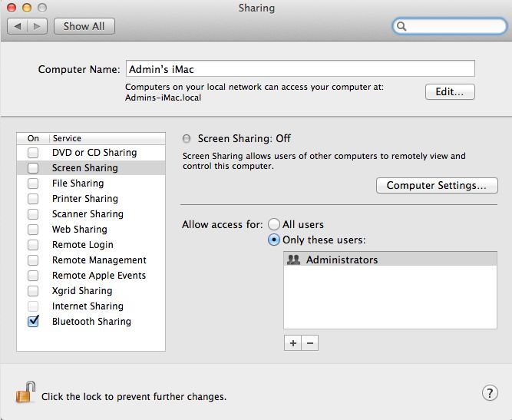Select Printer Sharing in the service list
This screenshot has height=420, width=512.
point(84,199)
